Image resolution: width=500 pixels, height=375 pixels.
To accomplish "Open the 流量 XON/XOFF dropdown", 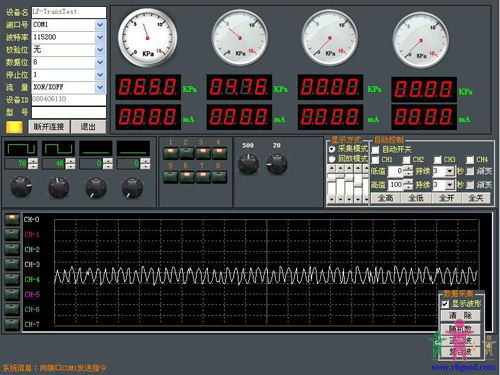I will 100,87.
